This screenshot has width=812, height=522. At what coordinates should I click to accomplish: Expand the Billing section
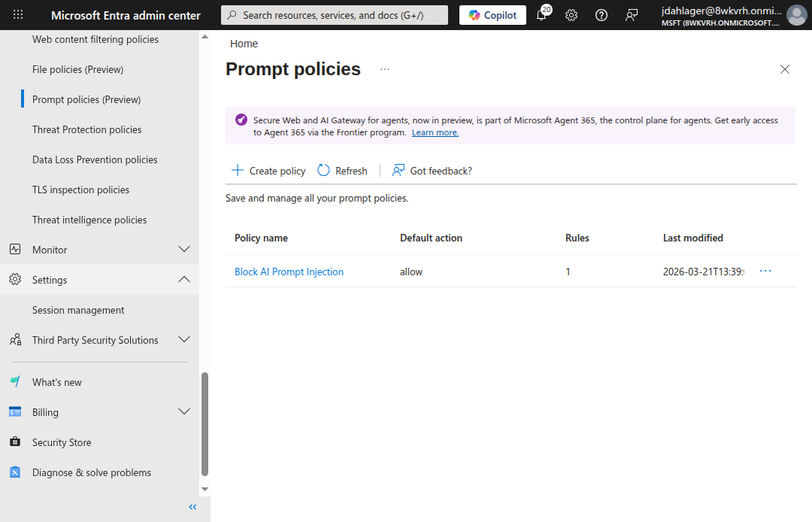(184, 411)
